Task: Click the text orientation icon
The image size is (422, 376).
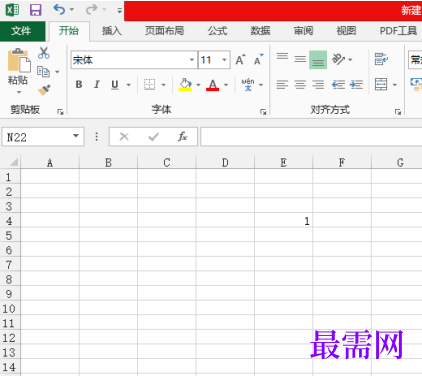Action: 338,60
